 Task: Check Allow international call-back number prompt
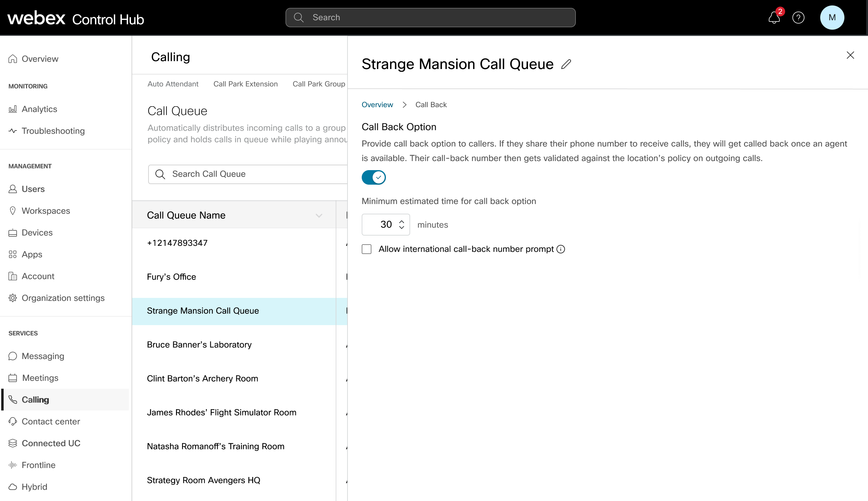point(367,249)
